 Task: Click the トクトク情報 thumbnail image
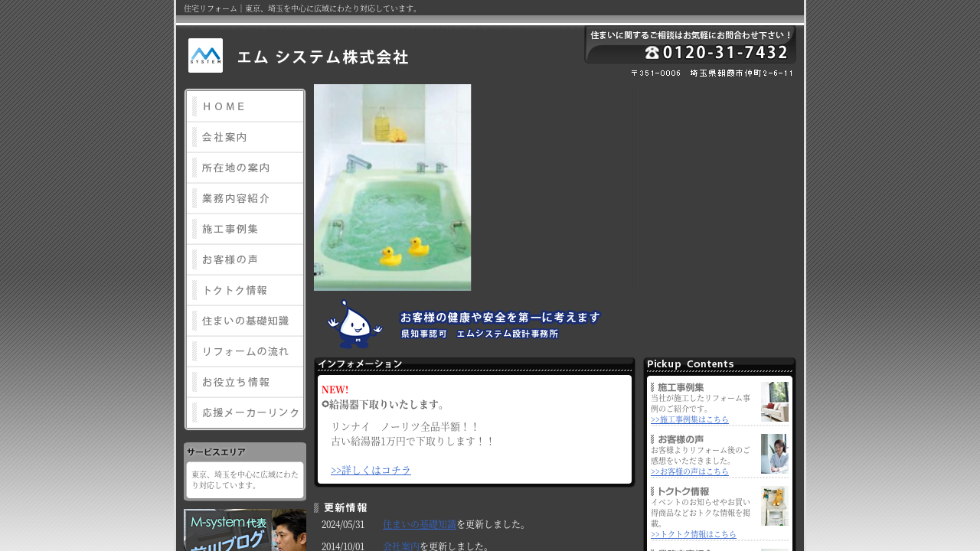coord(774,506)
